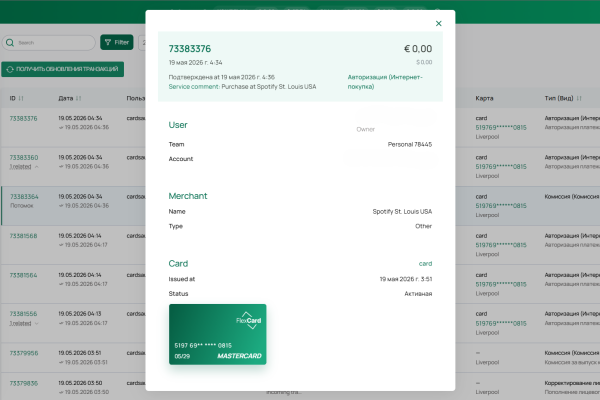This screenshot has width=600, height=400.
Task: Click the Spotify St. Louis USA merchant name value
Action: (x=402, y=212)
